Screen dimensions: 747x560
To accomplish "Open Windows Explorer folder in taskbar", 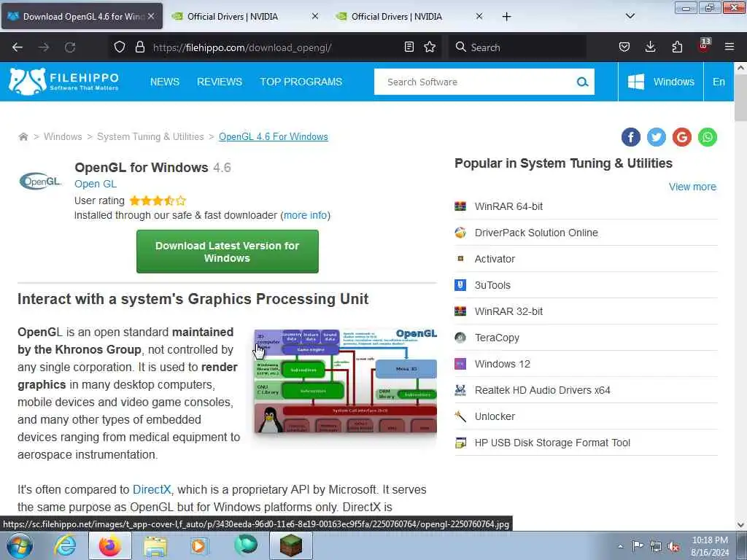I will [x=155, y=545].
